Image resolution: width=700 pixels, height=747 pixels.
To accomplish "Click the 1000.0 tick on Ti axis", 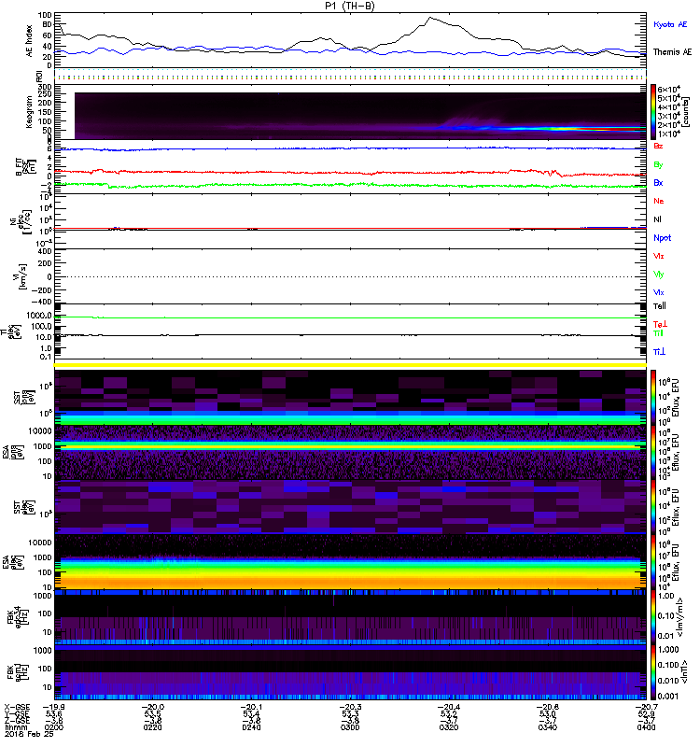I will 39,316.
